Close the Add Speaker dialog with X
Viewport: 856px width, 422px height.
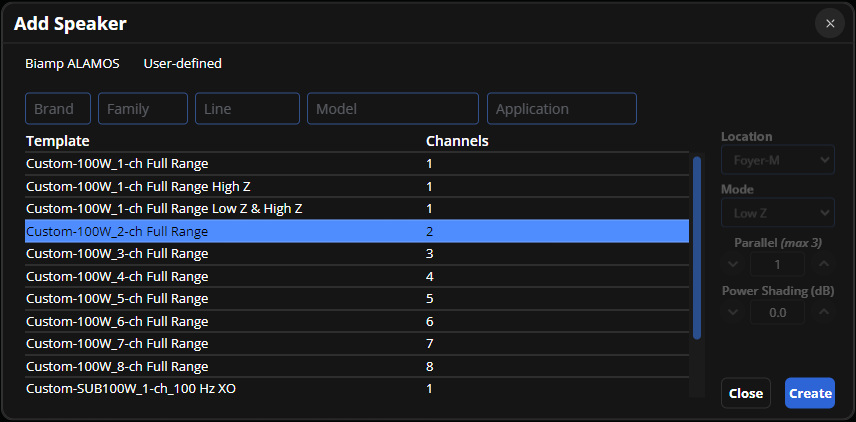coord(829,23)
